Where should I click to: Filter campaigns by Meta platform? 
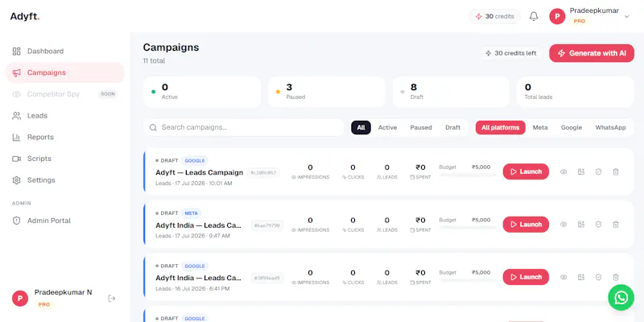tap(540, 128)
